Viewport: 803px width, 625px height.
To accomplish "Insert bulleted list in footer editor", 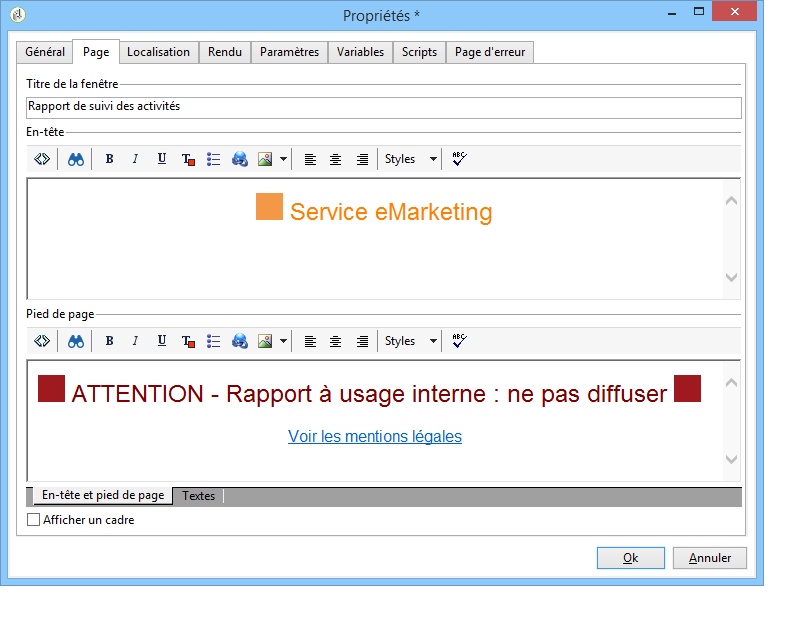I will pos(214,341).
